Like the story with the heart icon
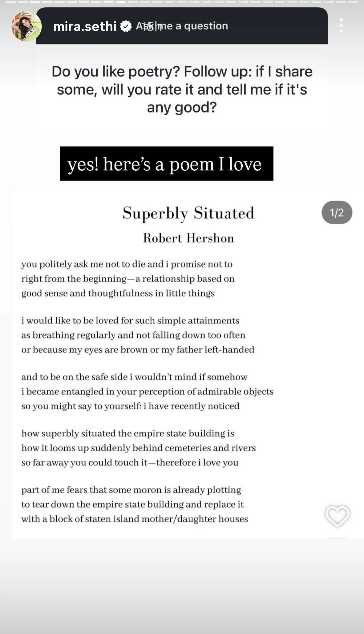 (x=337, y=516)
